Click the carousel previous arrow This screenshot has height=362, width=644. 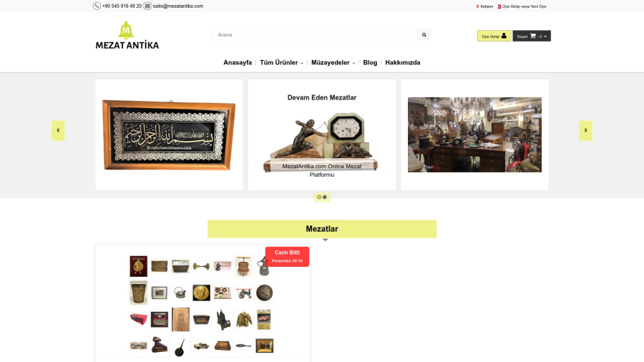point(58,130)
